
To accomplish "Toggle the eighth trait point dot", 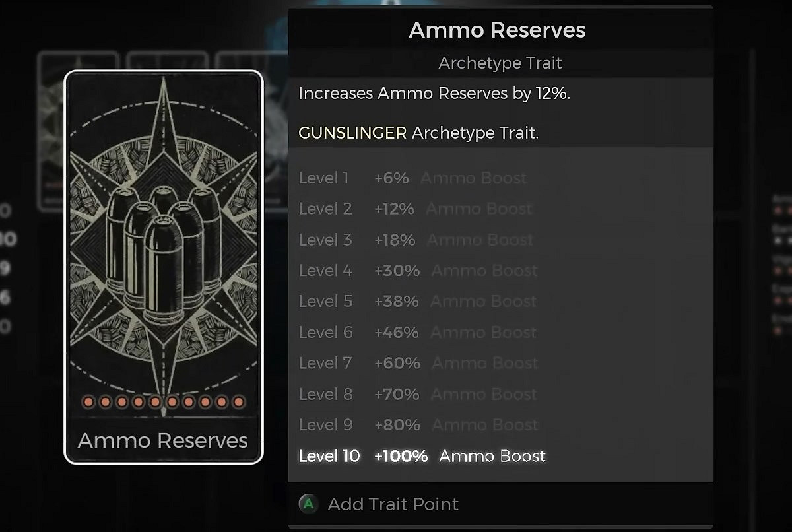I will (x=205, y=401).
